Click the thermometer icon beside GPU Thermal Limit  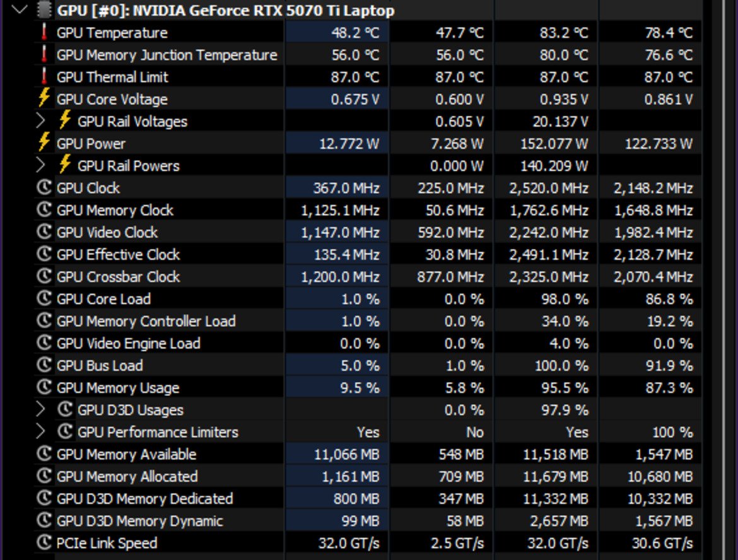point(44,77)
